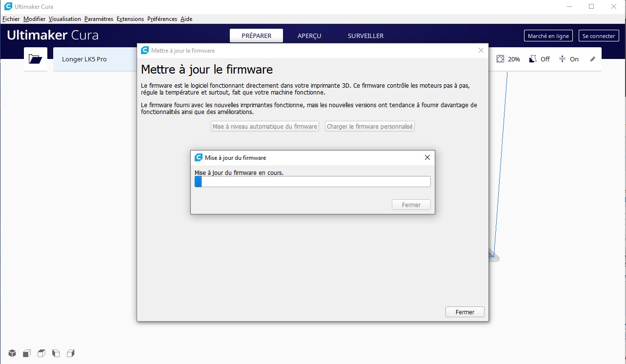Select the left side view cube icon
626x364 pixels.
pyautogui.click(x=56, y=353)
